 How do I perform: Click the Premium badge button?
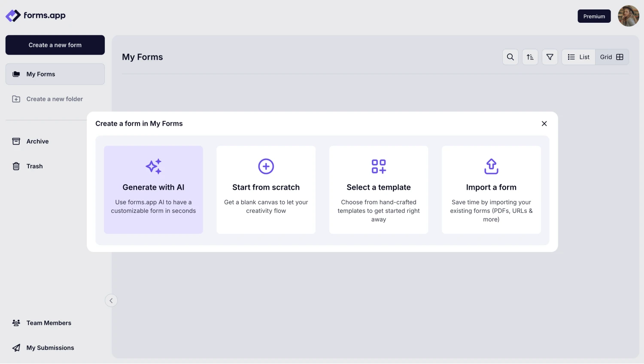[594, 16]
